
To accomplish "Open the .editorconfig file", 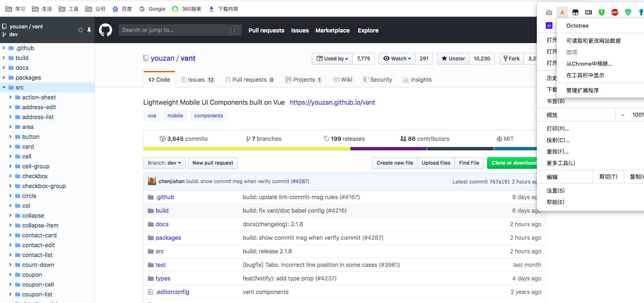I will pyautogui.click(x=172, y=292).
